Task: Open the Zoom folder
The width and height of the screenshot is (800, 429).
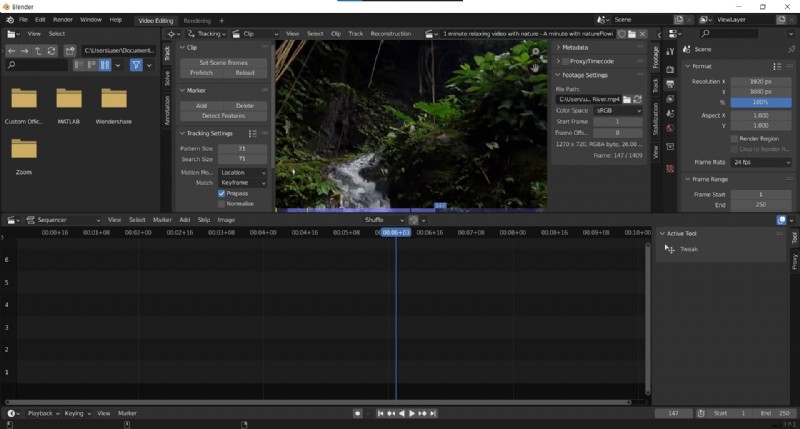Action: pyautogui.click(x=24, y=156)
